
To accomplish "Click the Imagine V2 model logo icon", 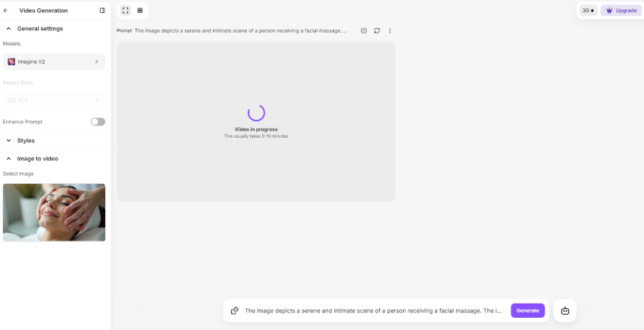I will coord(11,61).
